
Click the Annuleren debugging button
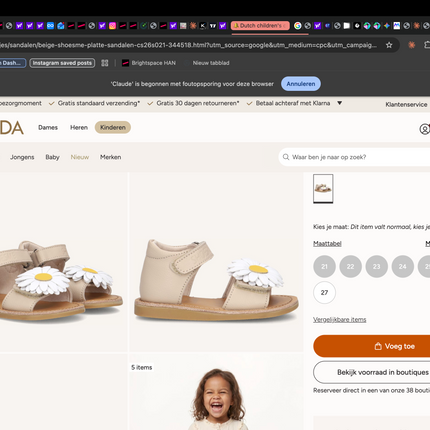pos(301,84)
